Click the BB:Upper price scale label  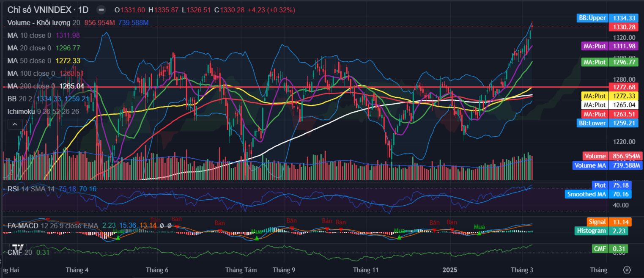(592, 18)
